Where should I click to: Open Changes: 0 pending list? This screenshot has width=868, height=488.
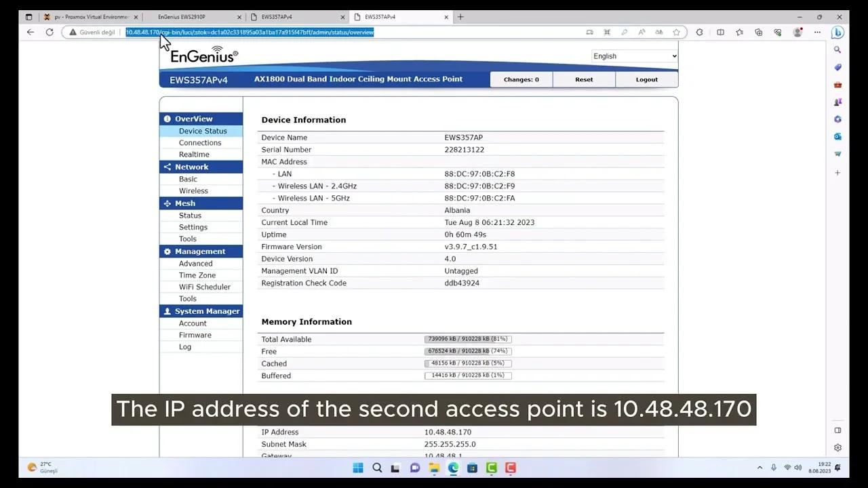(521, 79)
